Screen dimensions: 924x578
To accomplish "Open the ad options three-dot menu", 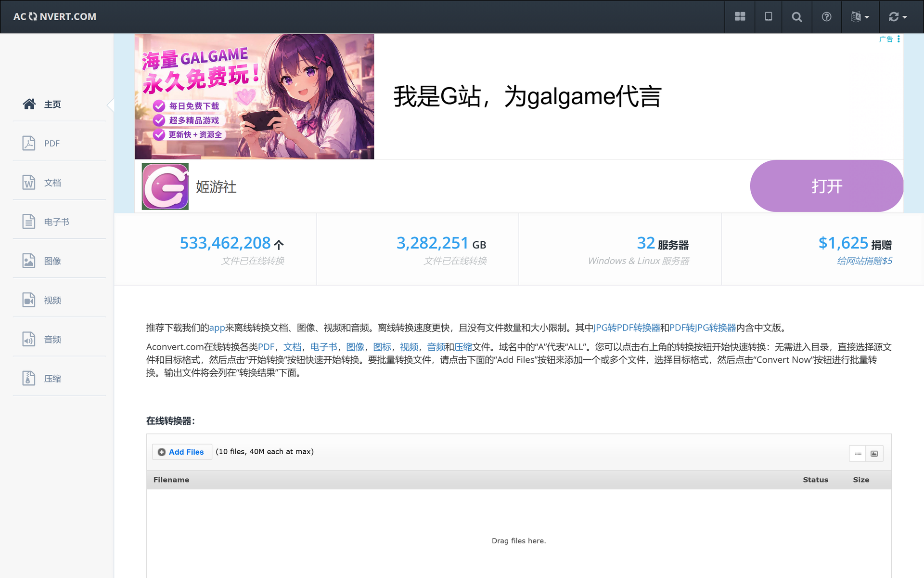I will pos(898,39).
